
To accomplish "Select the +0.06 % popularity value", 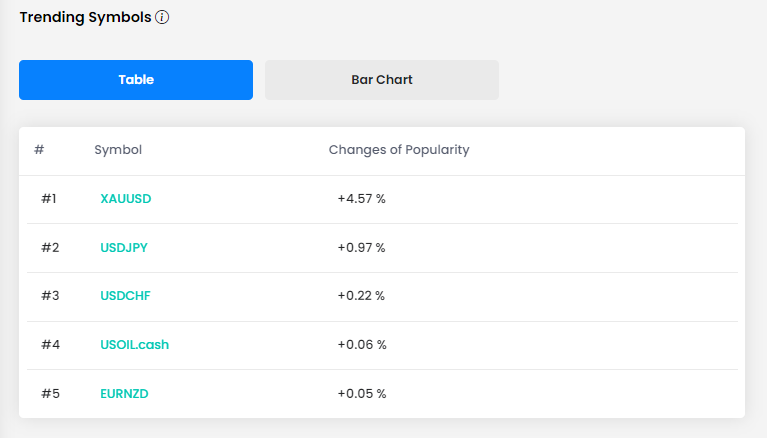I will point(362,345).
